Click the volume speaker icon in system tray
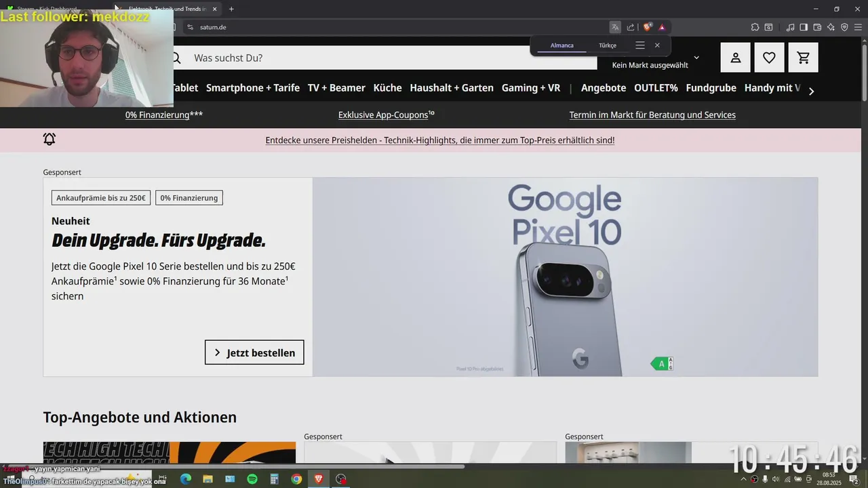Image resolution: width=868 pixels, height=488 pixels. click(x=776, y=479)
